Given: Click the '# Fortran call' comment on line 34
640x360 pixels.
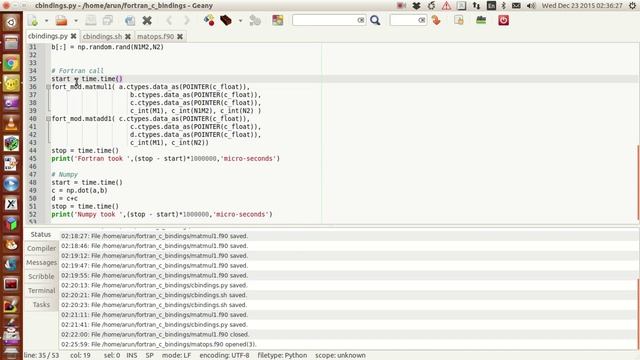Looking at the screenshot, I should [78, 71].
